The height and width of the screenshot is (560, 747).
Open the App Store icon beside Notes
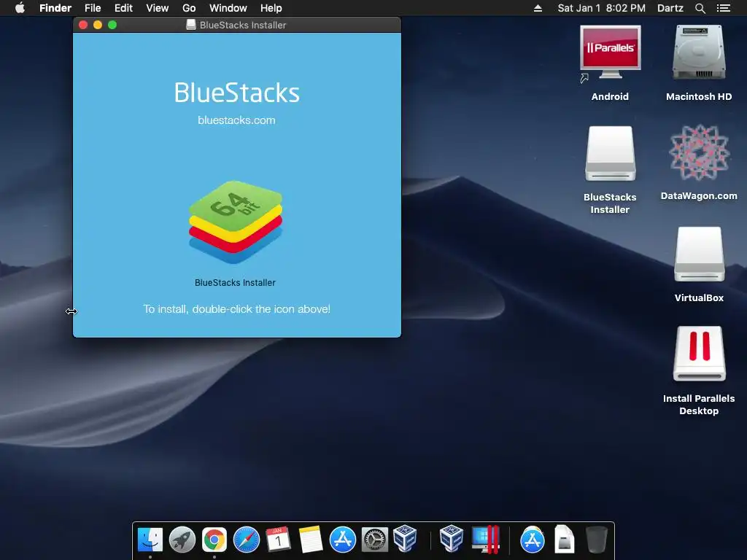(343, 540)
